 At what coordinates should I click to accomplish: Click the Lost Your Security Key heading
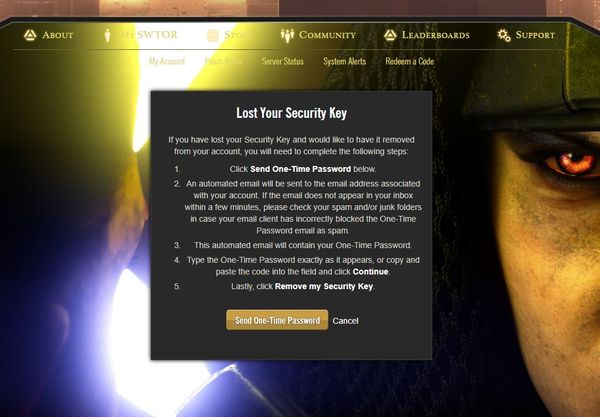pyautogui.click(x=292, y=113)
